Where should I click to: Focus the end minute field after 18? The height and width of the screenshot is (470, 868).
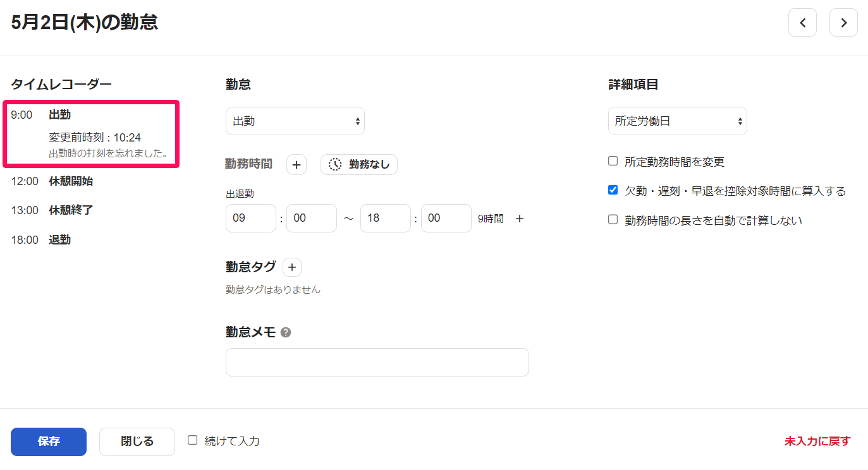(x=446, y=218)
